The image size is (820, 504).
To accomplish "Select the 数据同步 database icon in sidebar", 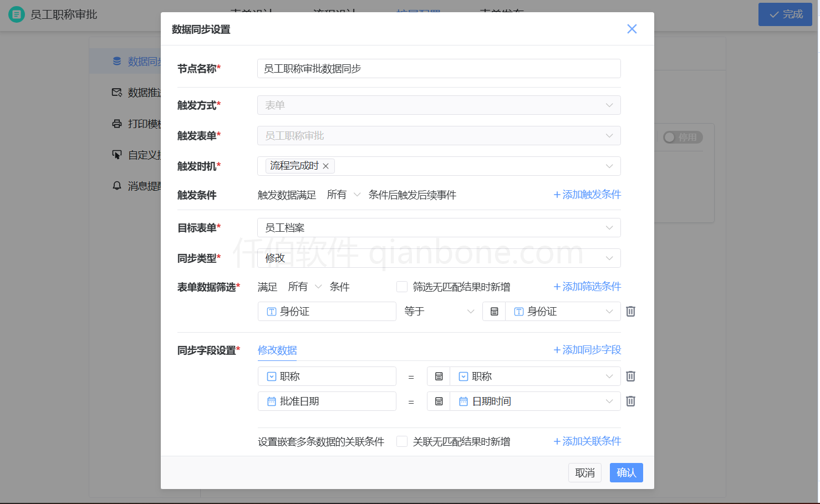I will [116, 61].
